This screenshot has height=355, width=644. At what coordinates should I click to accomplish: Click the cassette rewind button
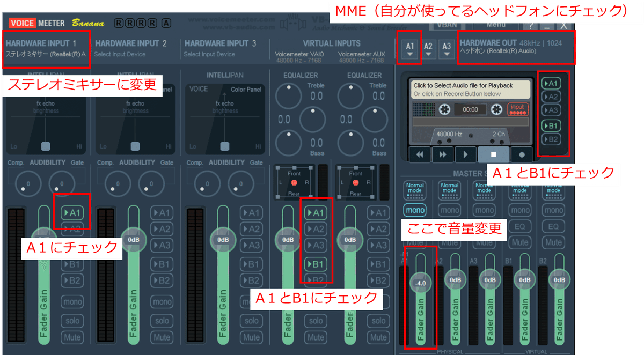pos(420,154)
